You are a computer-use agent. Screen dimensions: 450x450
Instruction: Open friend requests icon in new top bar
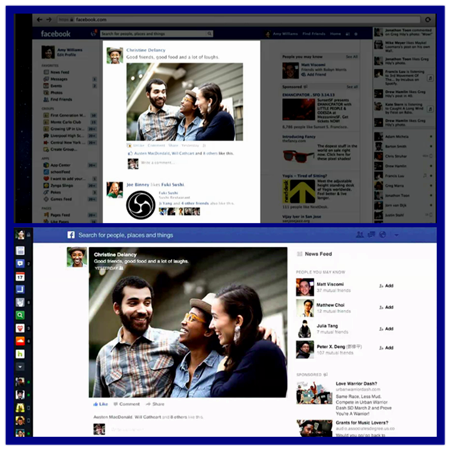(360, 235)
